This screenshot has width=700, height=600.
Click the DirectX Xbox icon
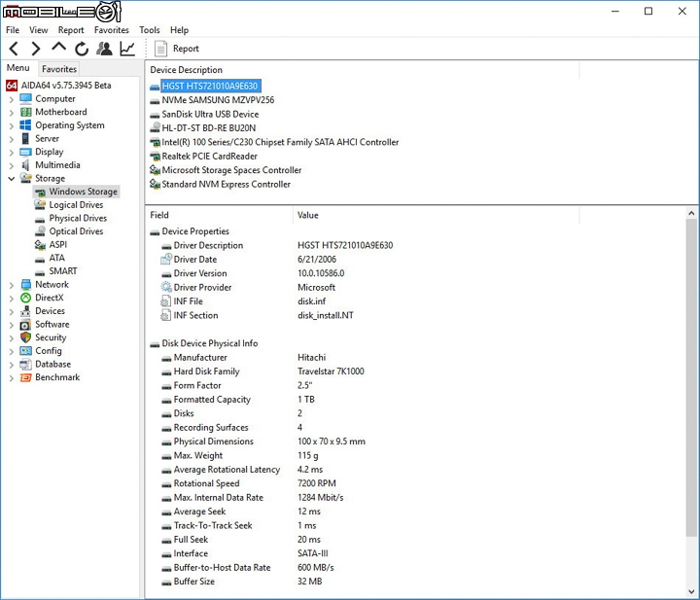[x=26, y=298]
